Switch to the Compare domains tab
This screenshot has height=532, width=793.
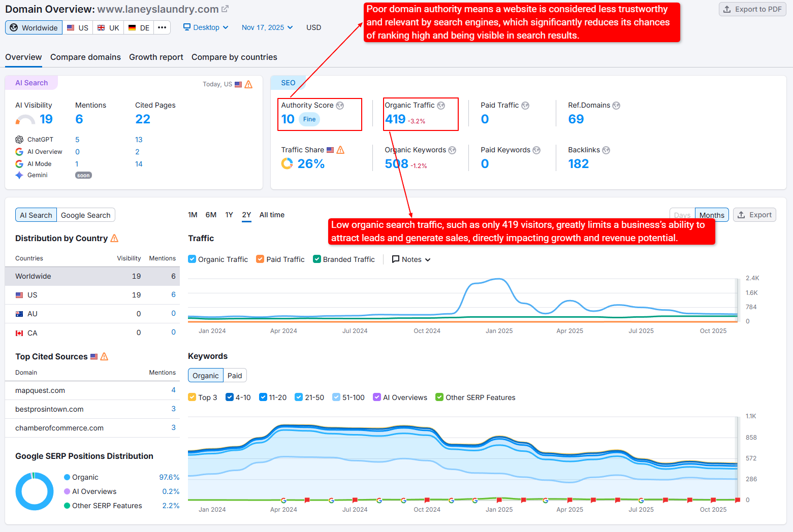(85, 57)
